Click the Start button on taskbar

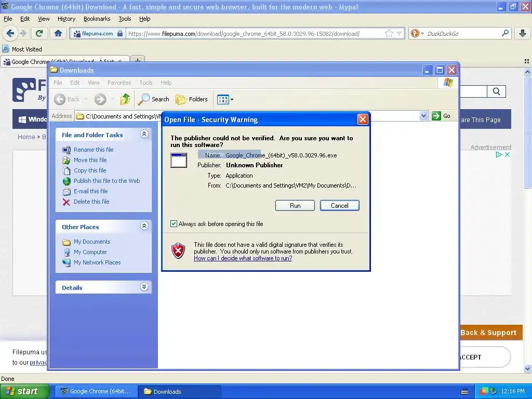(x=24, y=392)
